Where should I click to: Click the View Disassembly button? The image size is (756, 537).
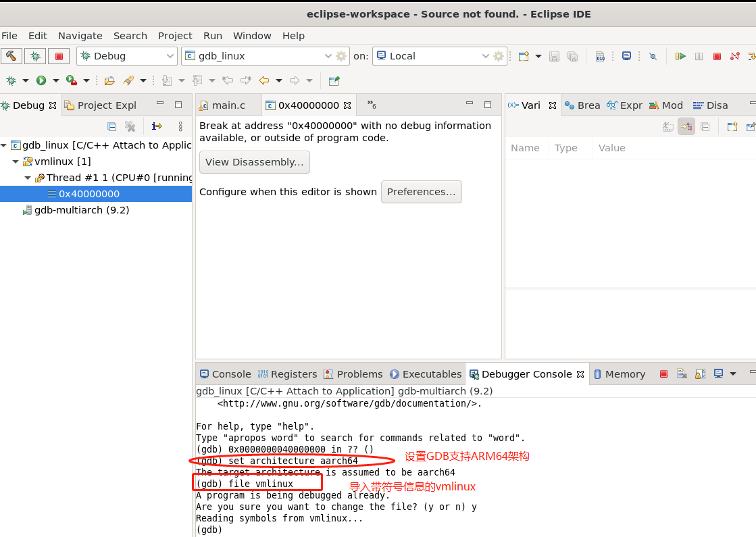point(255,162)
